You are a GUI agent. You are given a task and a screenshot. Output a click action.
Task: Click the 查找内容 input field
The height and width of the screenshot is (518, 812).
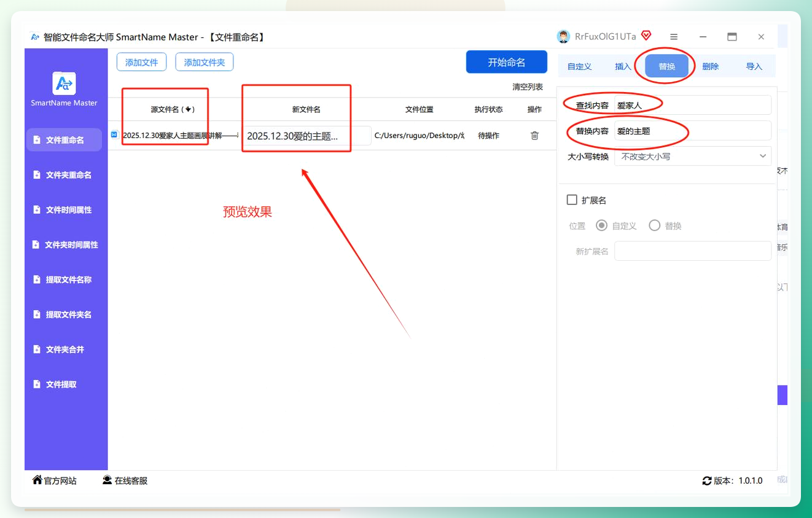[693, 105]
